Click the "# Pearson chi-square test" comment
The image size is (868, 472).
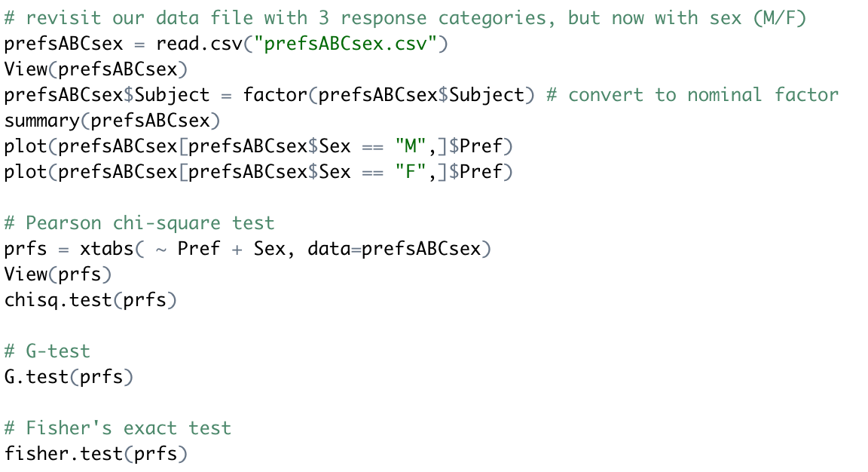click(139, 223)
